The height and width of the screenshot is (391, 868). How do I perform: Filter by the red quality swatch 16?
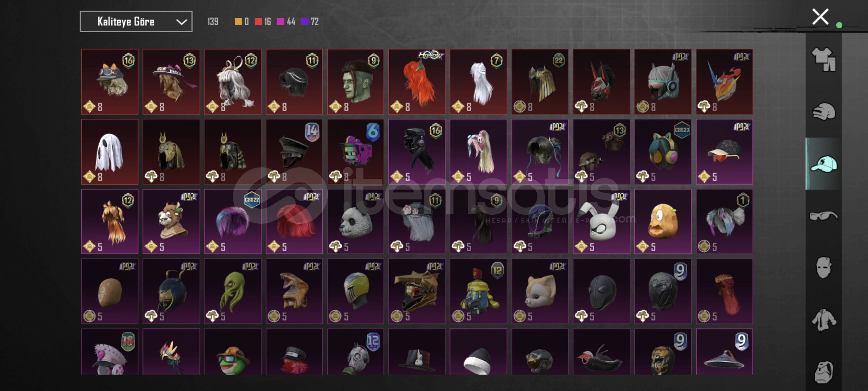[x=263, y=22]
